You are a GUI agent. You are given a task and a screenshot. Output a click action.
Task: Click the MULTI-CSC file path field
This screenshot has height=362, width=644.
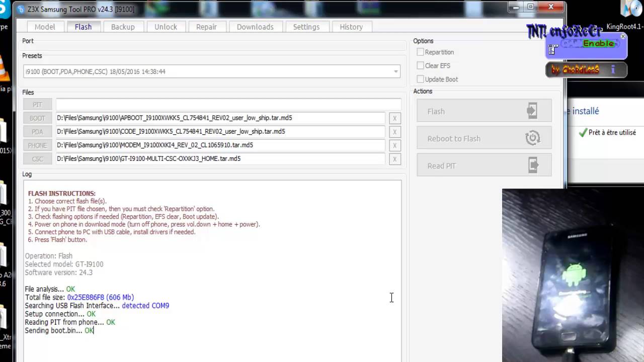pyautogui.click(x=220, y=158)
